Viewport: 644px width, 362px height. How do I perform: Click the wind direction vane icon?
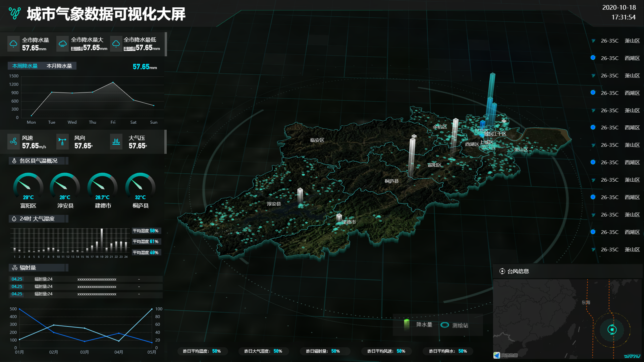(x=62, y=141)
